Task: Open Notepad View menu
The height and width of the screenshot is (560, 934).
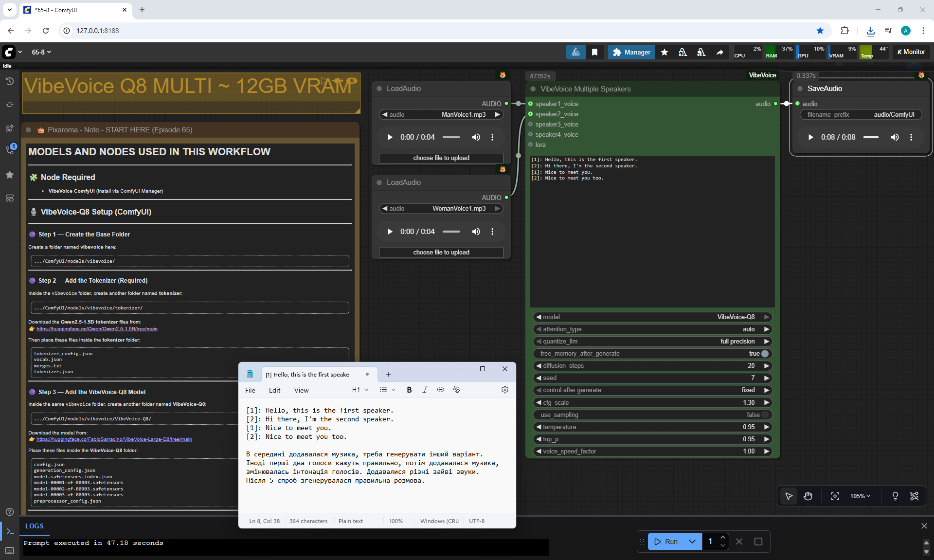Action: pyautogui.click(x=301, y=390)
